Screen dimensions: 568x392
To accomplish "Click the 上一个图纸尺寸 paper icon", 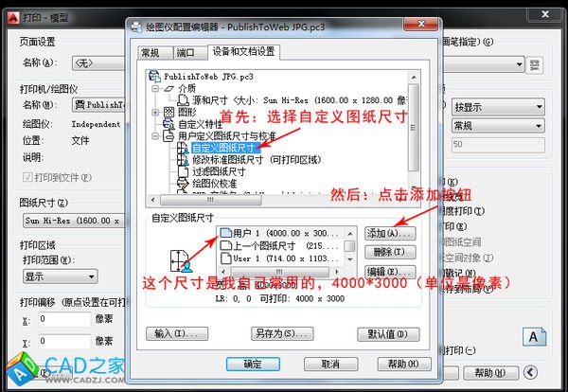I will pos(225,246).
